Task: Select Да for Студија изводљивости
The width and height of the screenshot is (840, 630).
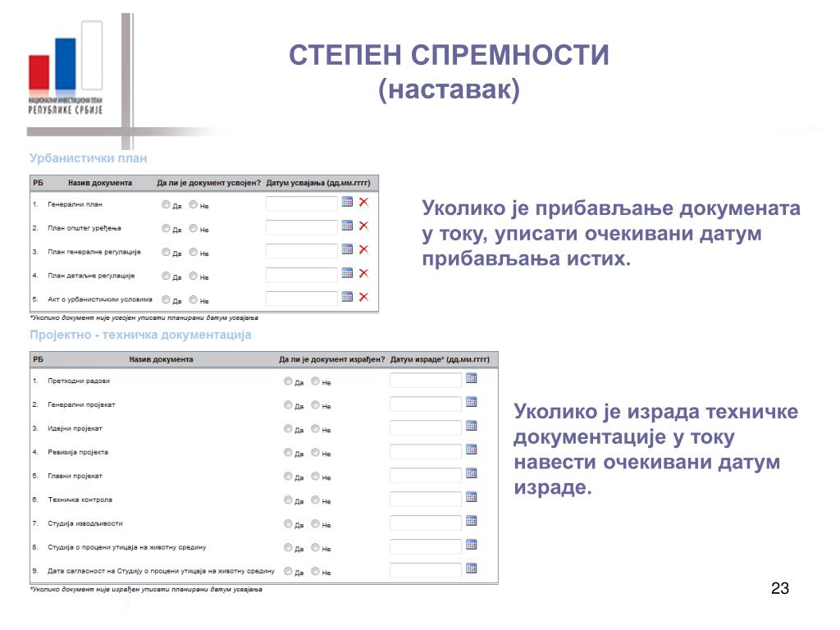Action: (288, 523)
